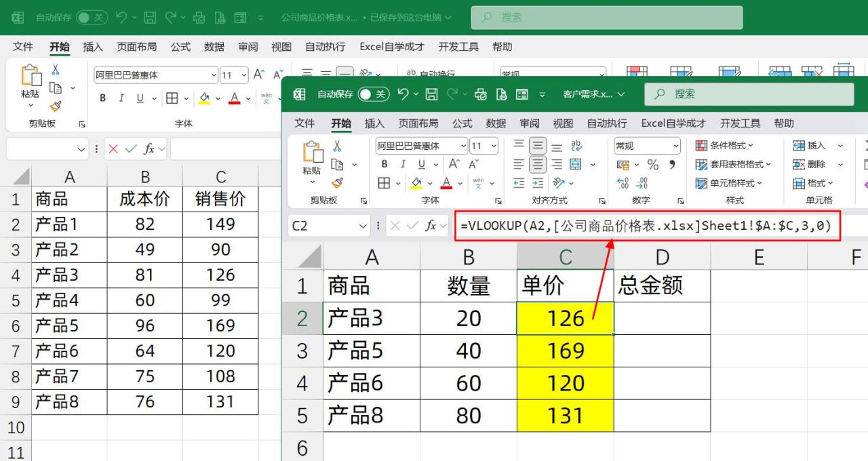Click fill color swatch in back window

204,98
